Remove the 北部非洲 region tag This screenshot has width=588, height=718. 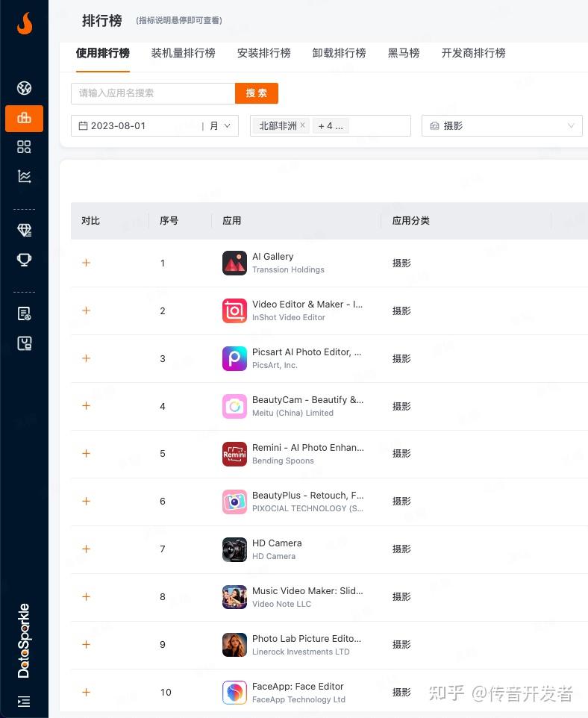(302, 125)
